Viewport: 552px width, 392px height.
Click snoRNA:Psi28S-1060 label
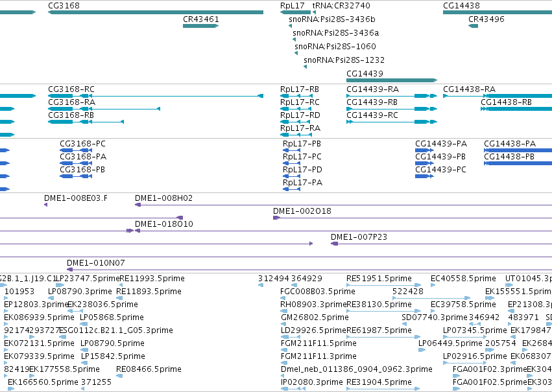(335, 47)
